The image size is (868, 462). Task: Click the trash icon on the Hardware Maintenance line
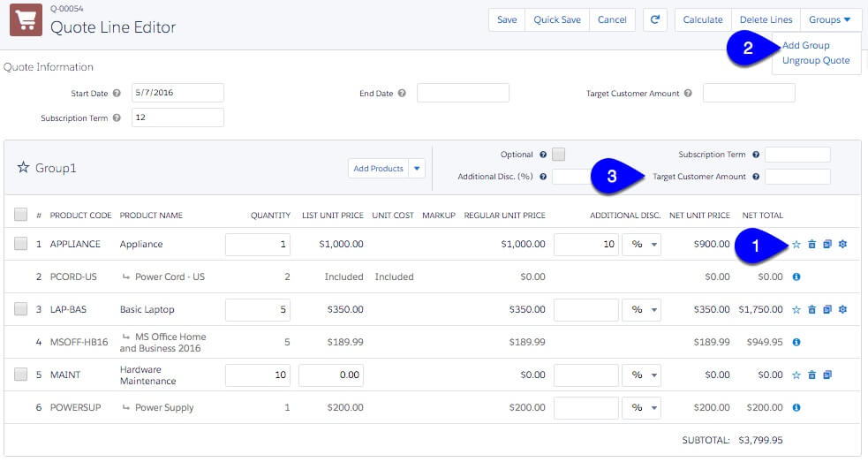(811, 375)
